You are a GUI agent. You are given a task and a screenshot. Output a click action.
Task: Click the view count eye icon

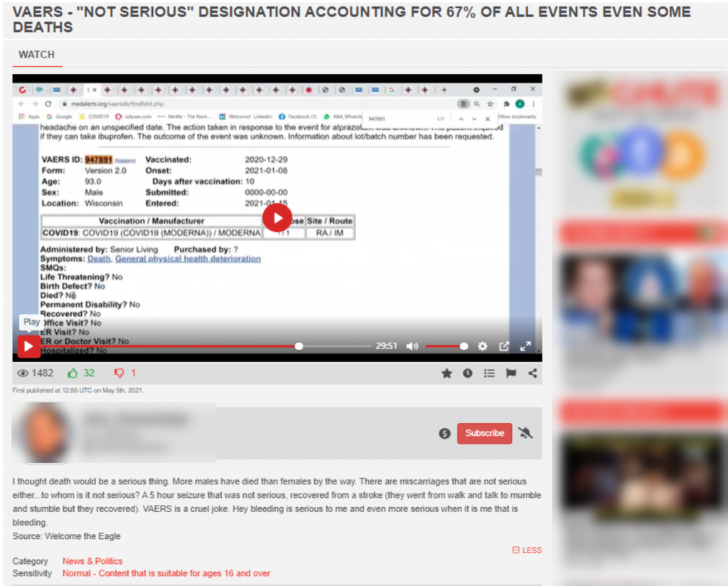pyautogui.click(x=22, y=373)
